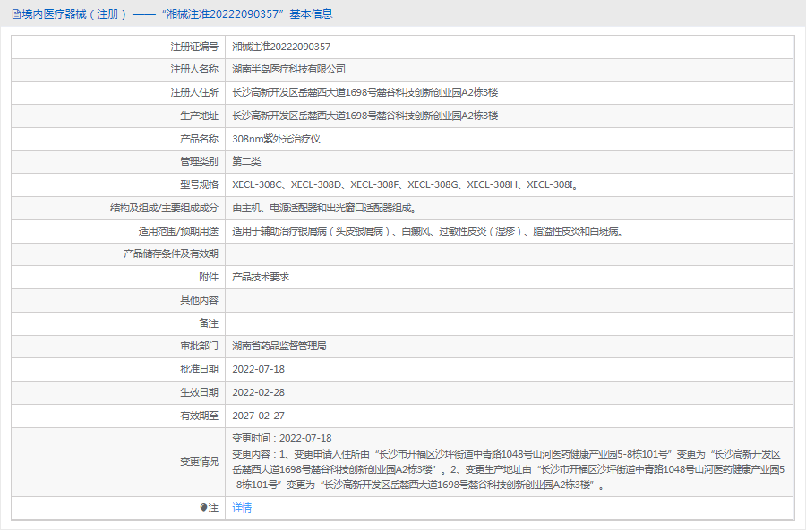Click the expiry date 2027-02-27
This screenshot has width=806, height=532.
pyautogui.click(x=258, y=416)
